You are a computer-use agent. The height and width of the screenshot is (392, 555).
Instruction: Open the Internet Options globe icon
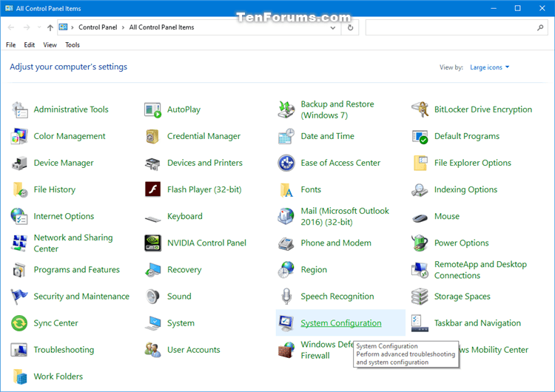tap(19, 217)
